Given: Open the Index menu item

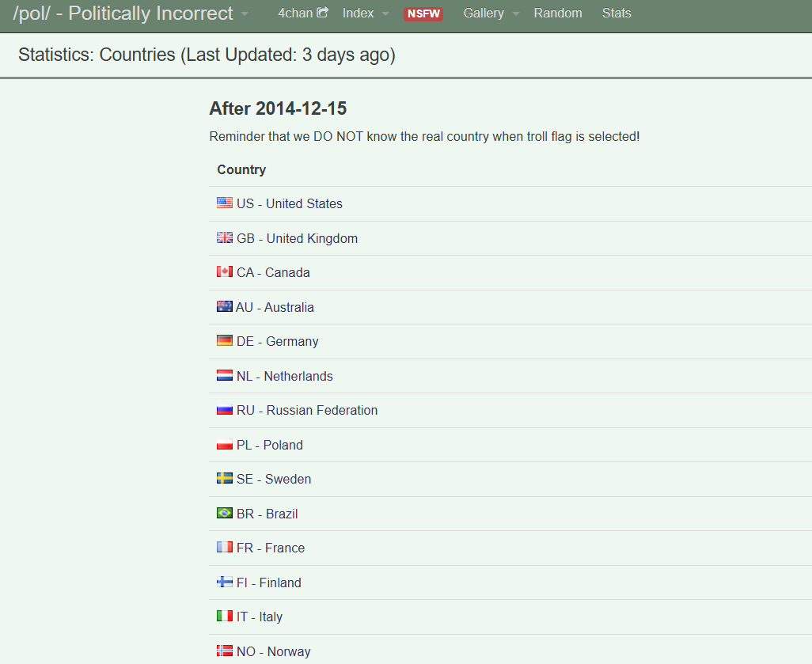Looking at the screenshot, I should pos(358,13).
